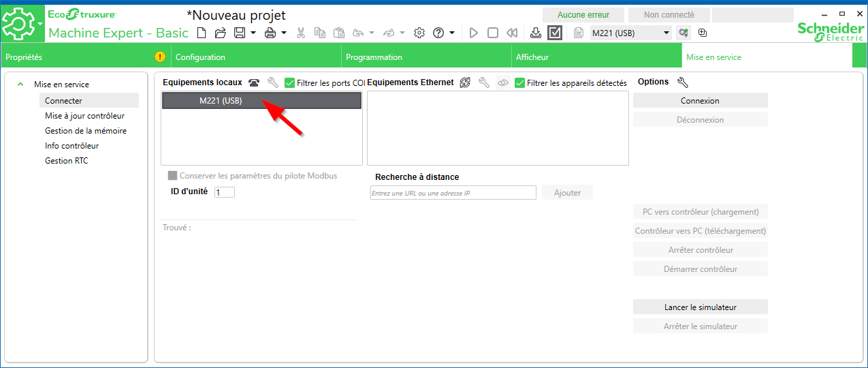Select Connecter in the tree
Screen dimensions: 868x368
coord(89,101)
